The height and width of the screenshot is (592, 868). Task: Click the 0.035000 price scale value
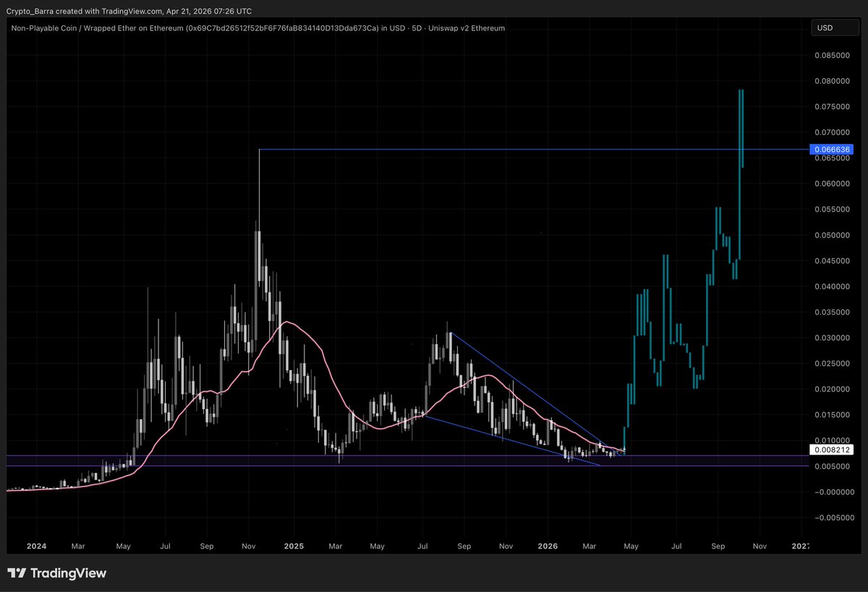pos(834,312)
